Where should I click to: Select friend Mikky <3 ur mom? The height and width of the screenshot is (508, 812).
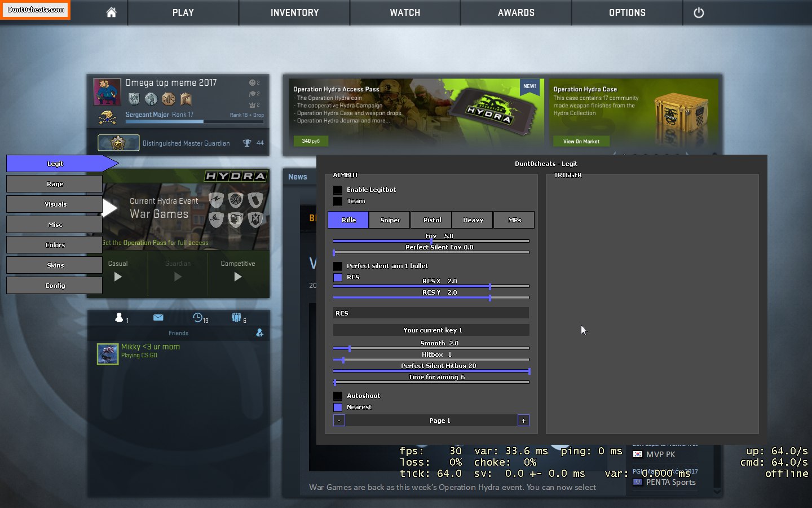[150, 351]
